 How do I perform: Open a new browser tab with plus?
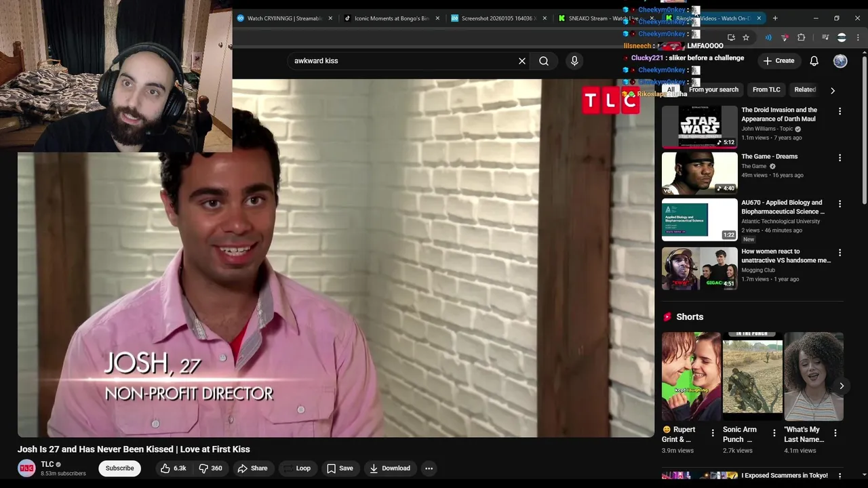tap(775, 18)
